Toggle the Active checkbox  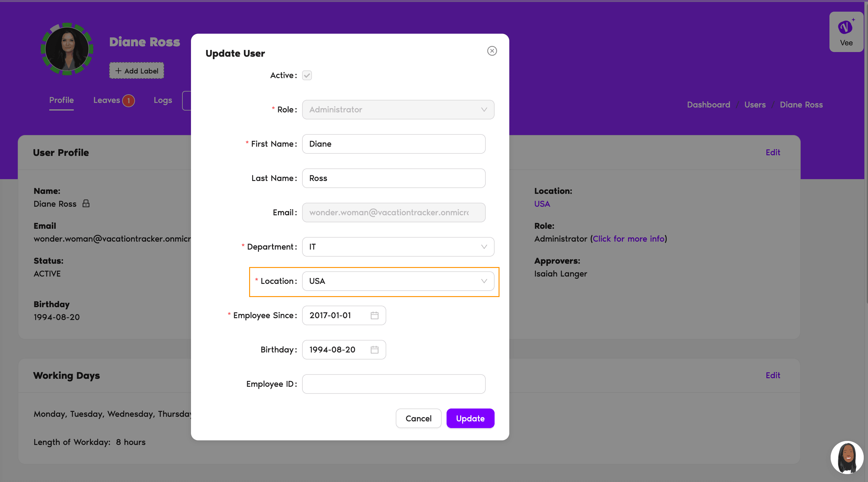(x=307, y=75)
